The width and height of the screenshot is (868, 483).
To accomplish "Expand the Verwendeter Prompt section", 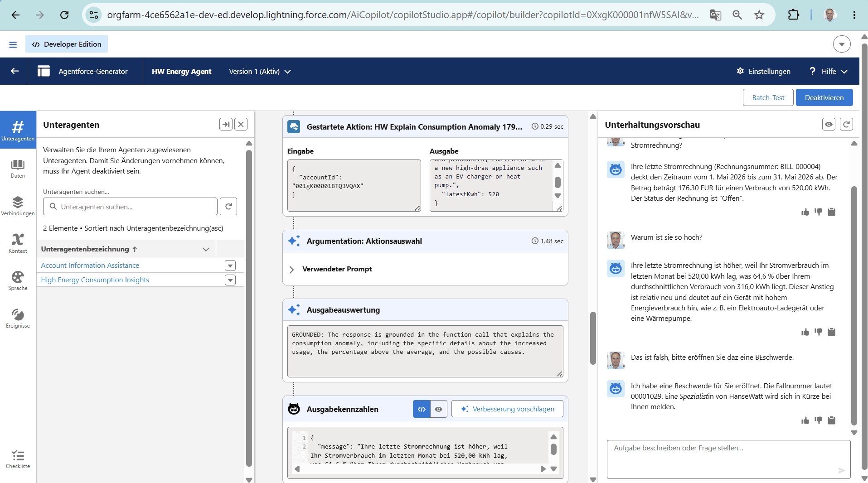I will tap(292, 270).
